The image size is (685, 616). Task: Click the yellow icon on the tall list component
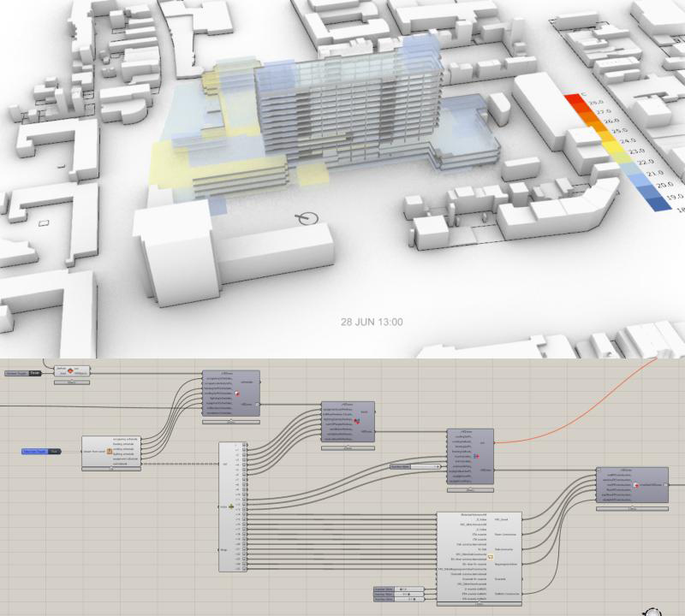(x=232, y=506)
